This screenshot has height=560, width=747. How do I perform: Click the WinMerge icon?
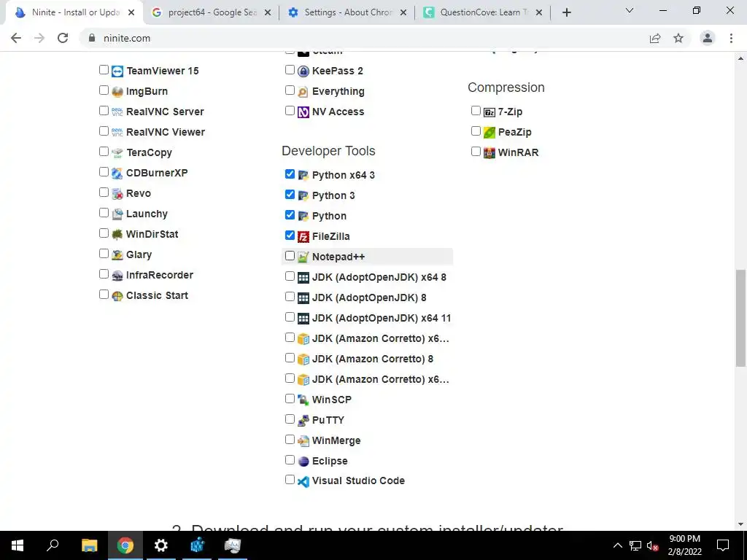tap(303, 441)
